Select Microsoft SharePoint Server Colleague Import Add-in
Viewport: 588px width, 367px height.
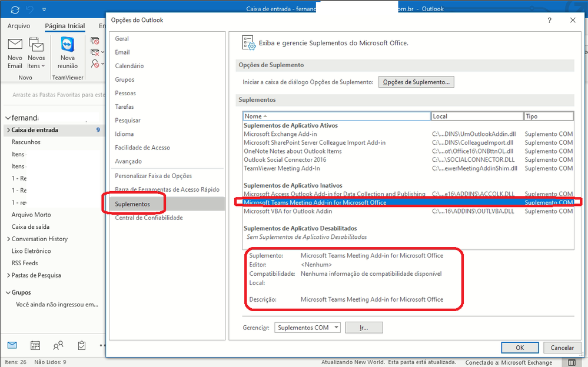point(408,142)
